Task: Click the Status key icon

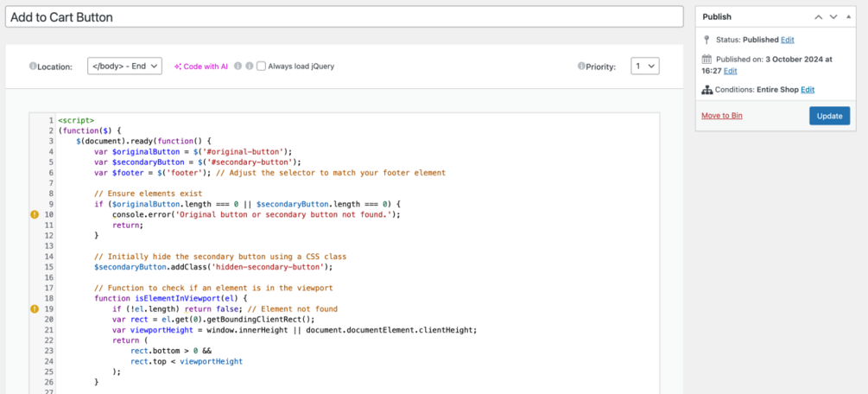Action: [x=706, y=40]
